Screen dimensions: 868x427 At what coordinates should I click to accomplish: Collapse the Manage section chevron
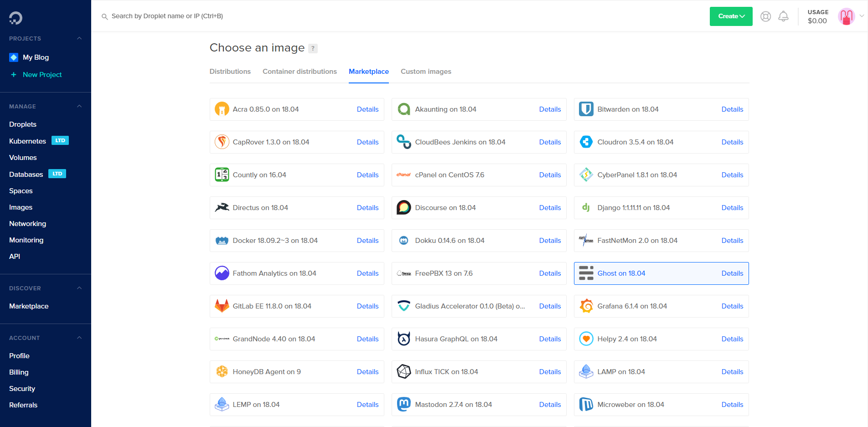click(x=79, y=106)
